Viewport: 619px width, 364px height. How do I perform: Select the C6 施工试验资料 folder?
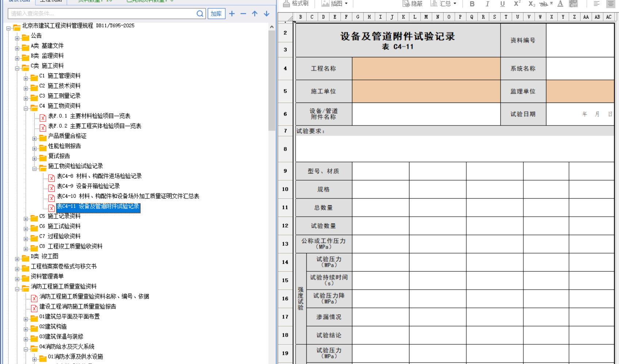coord(60,226)
